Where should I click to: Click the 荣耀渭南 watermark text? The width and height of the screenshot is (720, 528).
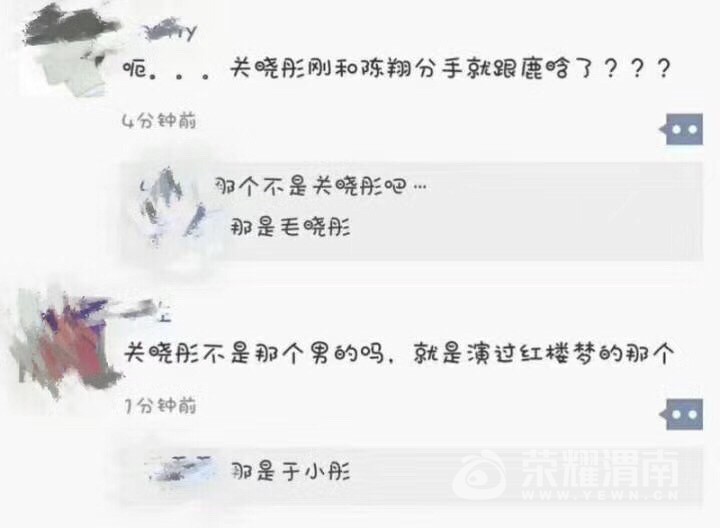[x=601, y=468]
